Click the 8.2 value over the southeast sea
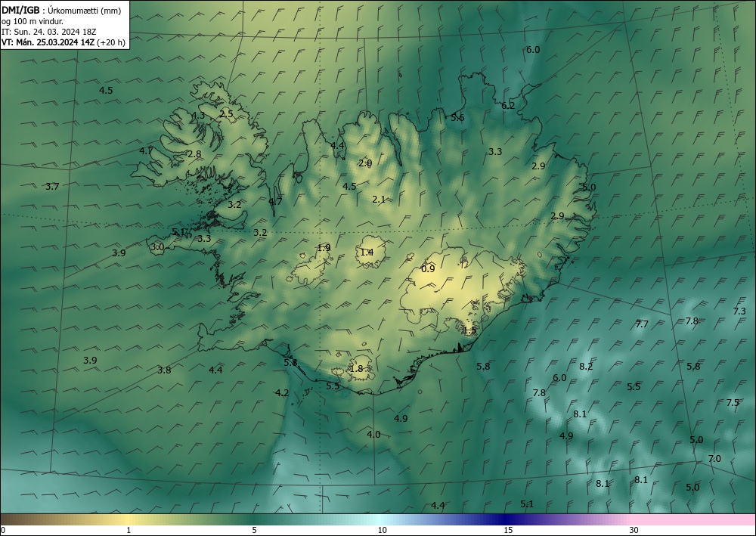The image size is (756, 536). click(587, 367)
